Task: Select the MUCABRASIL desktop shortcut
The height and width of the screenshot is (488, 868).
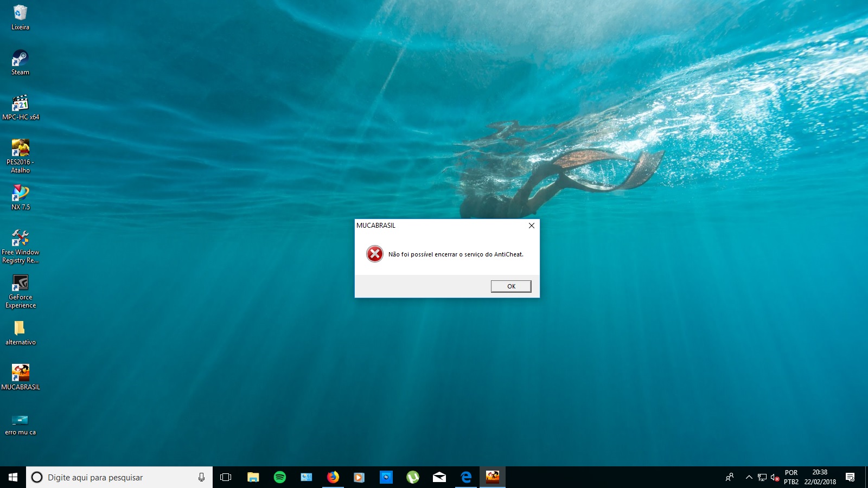Action: pos(20,374)
